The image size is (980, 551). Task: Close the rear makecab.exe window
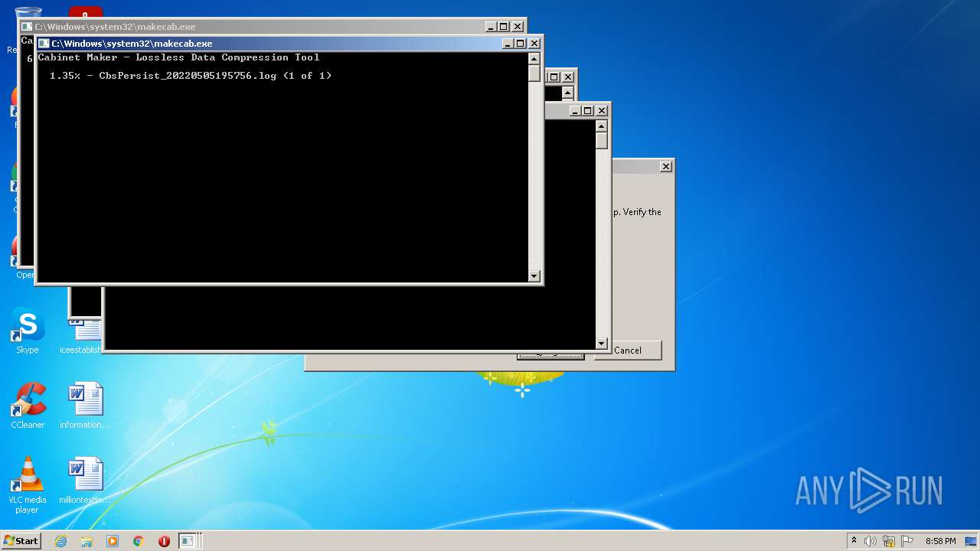[518, 27]
